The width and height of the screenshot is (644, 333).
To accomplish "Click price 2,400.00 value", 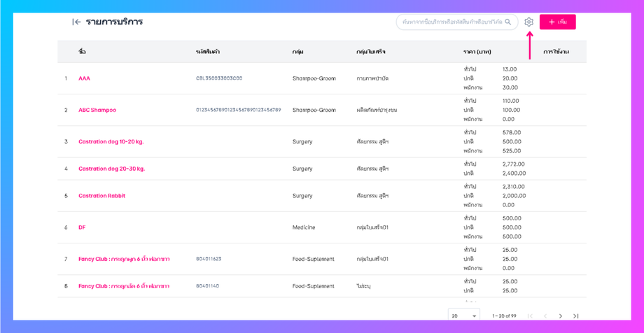I will click(x=514, y=173).
